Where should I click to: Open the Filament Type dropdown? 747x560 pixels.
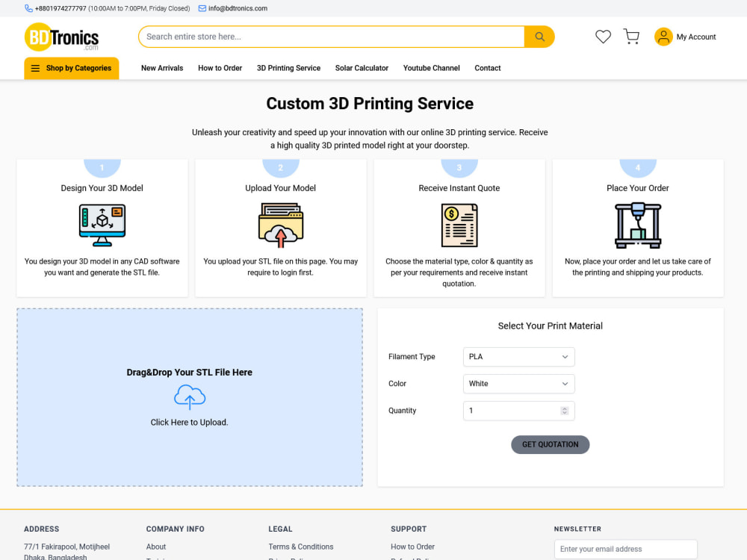[519, 357]
